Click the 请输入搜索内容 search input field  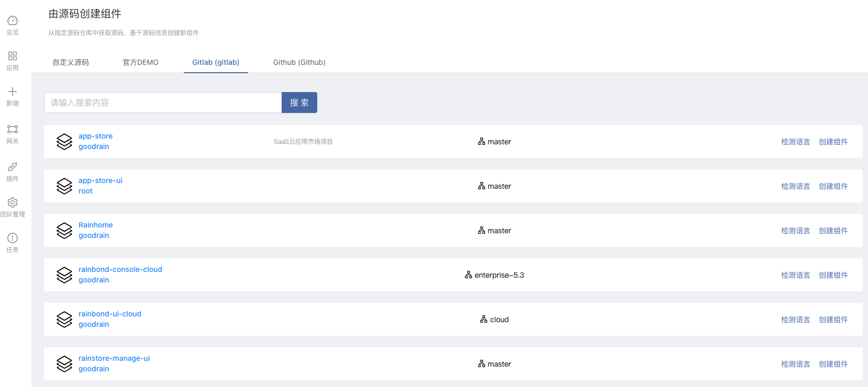tap(163, 103)
